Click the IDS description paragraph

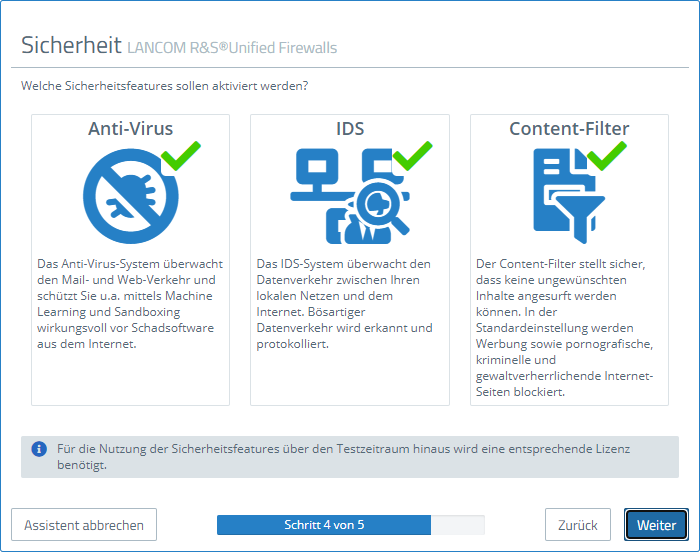point(345,304)
